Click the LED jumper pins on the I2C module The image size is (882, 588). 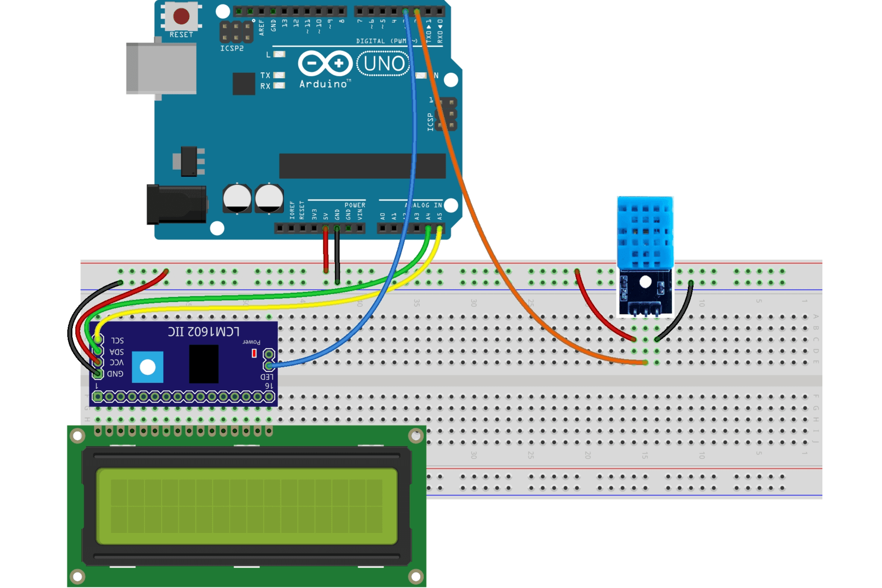[269, 360]
